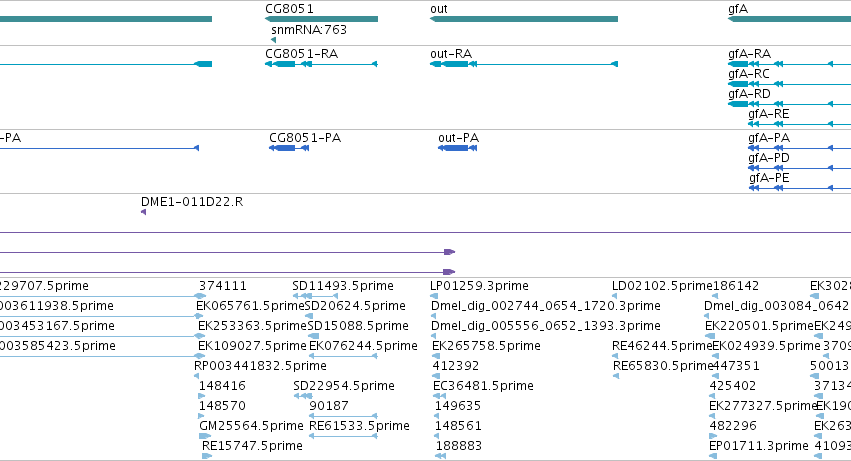Select the RE61533.5prime EST label
This screenshot has width=851, height=461.
pos(359,426)
